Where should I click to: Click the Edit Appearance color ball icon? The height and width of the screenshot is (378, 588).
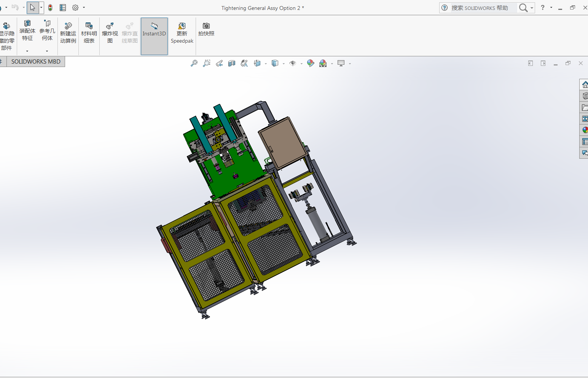311,64
